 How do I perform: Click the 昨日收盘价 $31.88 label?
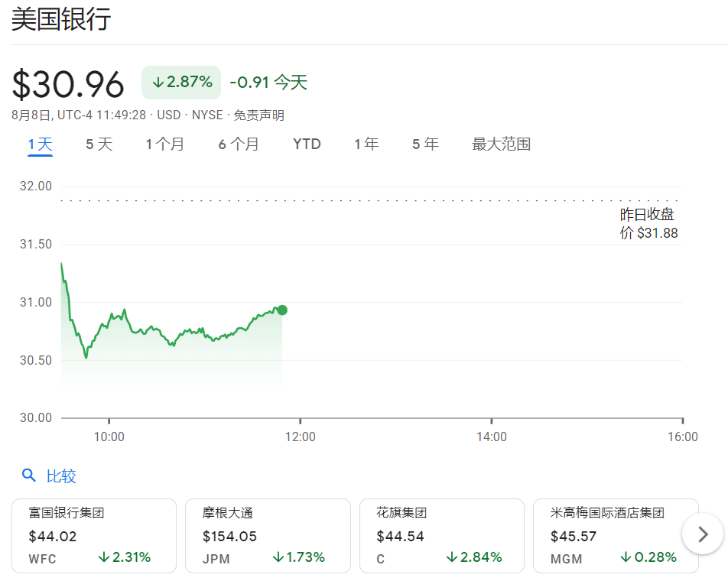(648, 224)
